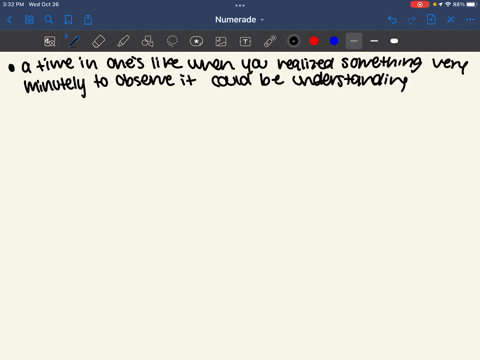Tap the three-dot multitasking control
This screenshot has width=480, height=360.
click(x=240, y=5)
